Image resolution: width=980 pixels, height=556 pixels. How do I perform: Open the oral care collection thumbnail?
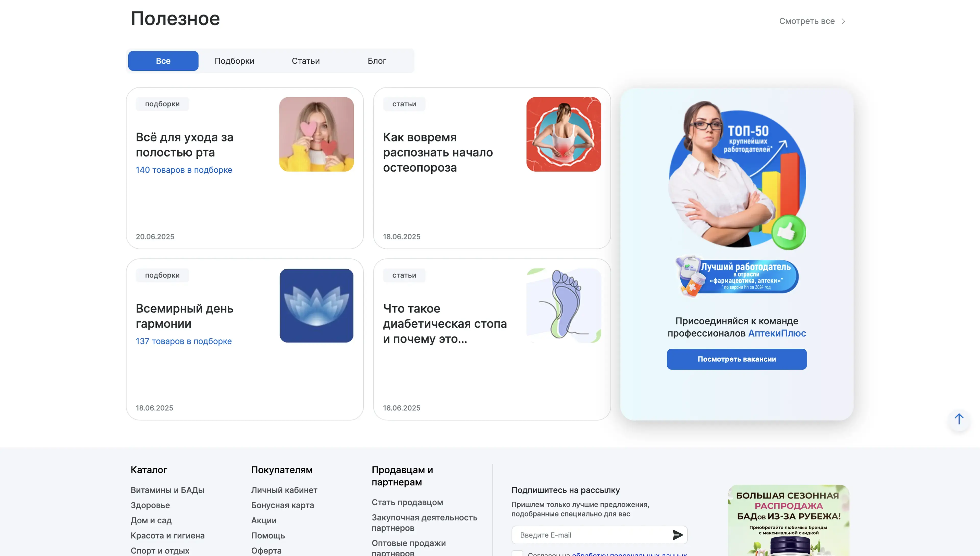pos(316,134)
